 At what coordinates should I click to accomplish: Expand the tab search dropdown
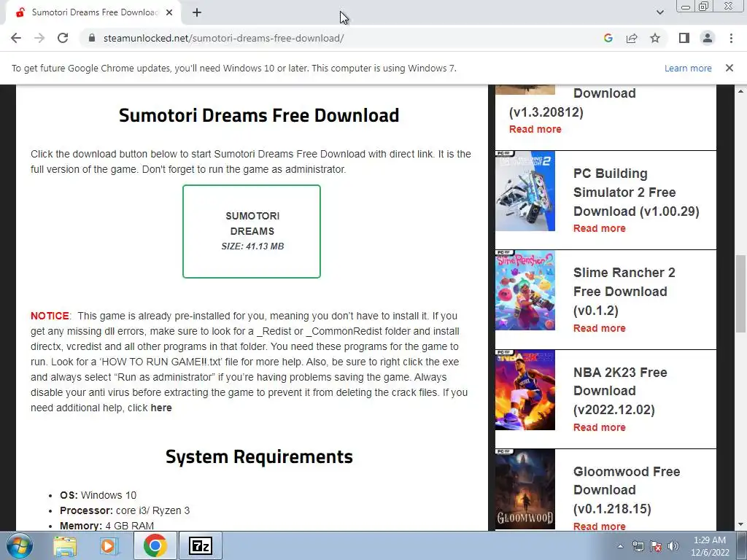pyautogui.click(x=659, y=12)
